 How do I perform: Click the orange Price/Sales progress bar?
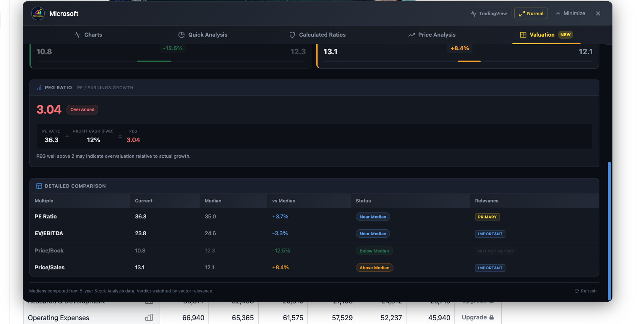coord(469,61)
